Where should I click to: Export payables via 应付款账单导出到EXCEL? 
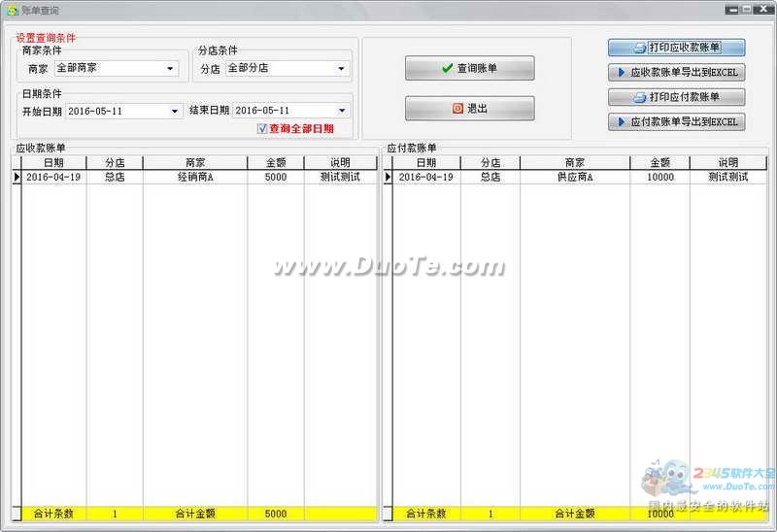(x=676, y=122)
